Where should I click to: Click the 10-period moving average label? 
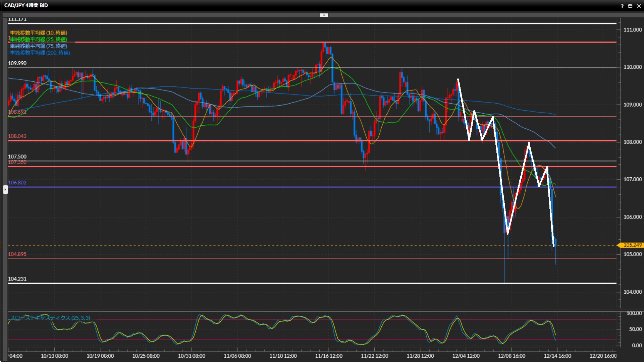[x=39, y=33]
